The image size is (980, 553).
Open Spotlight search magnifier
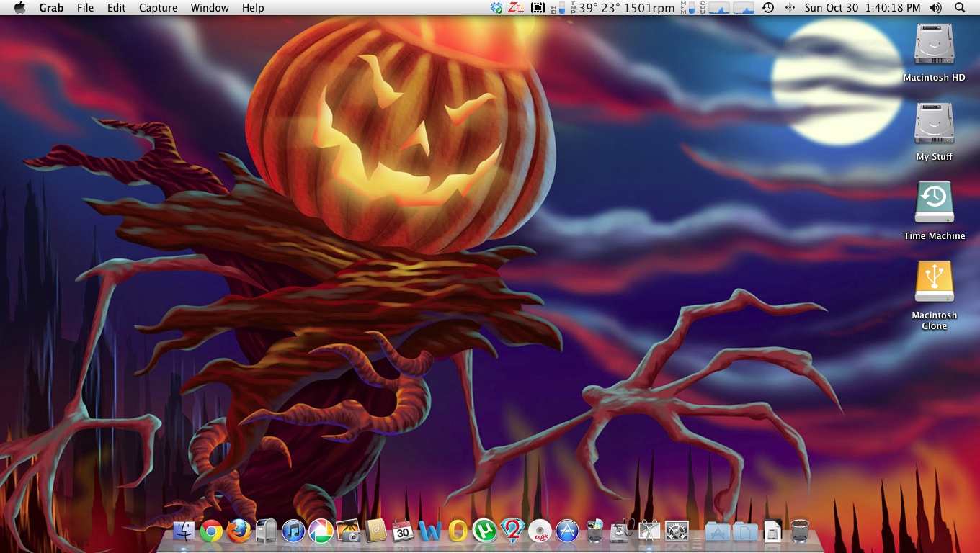pos(959,8)
